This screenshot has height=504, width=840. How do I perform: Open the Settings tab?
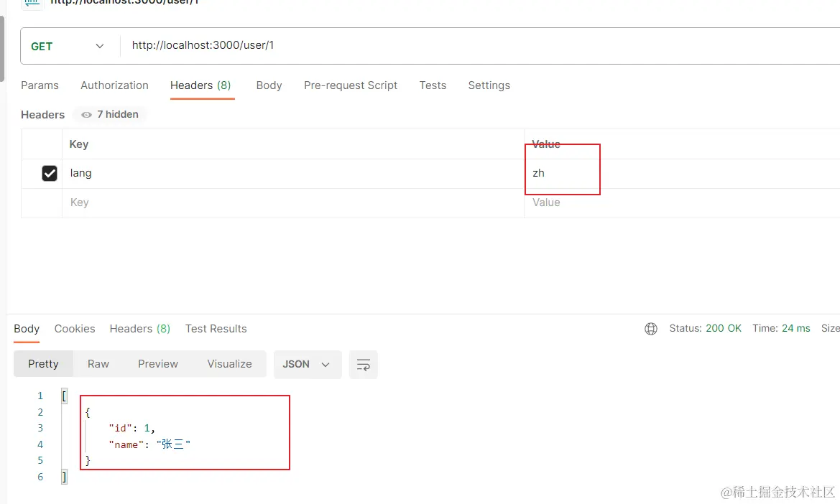click(x=489, y=85)
